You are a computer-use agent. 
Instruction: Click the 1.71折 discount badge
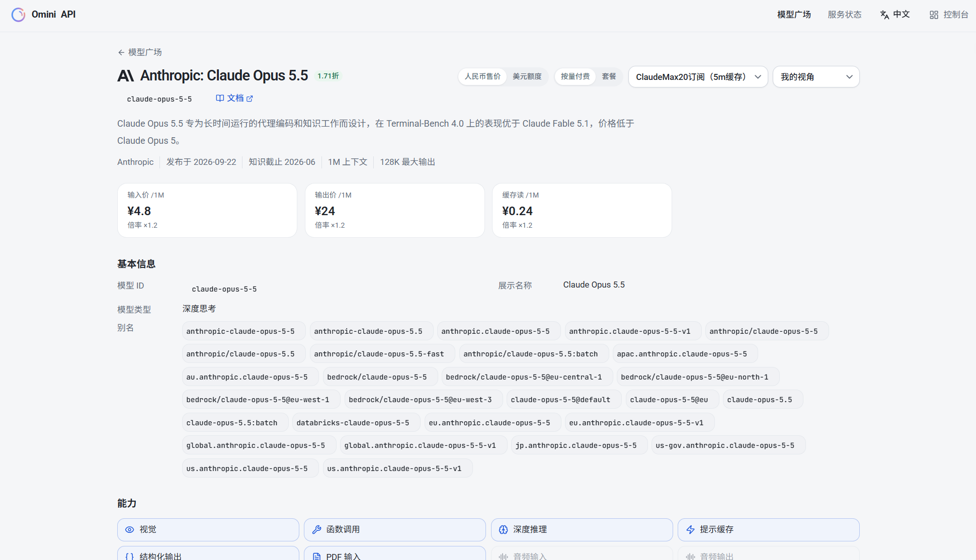tap(328, 76)
